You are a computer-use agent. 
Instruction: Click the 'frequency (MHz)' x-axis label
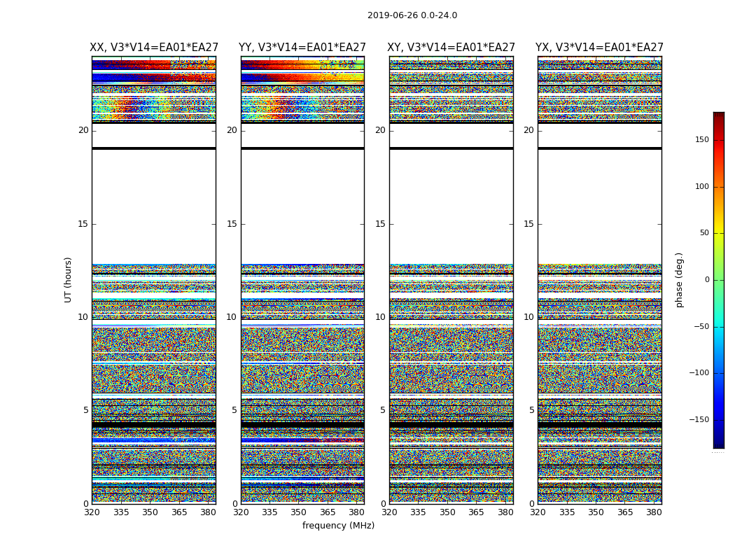(x=338, y=525)
